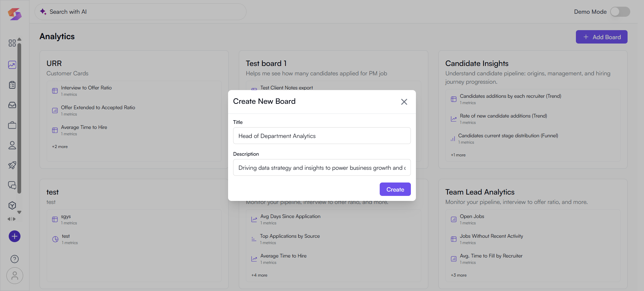
Task: Open the clipboard tasks icon in sidebar
Action: [12, 85]
